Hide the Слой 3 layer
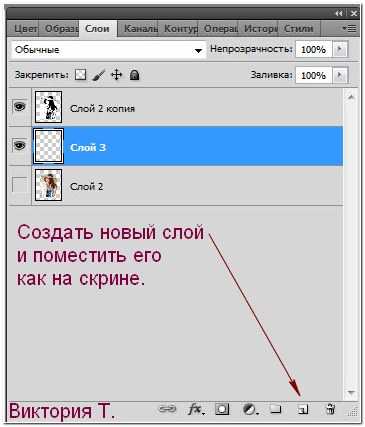The height and width of the screenshot is (427, 365). click(19, 146)
